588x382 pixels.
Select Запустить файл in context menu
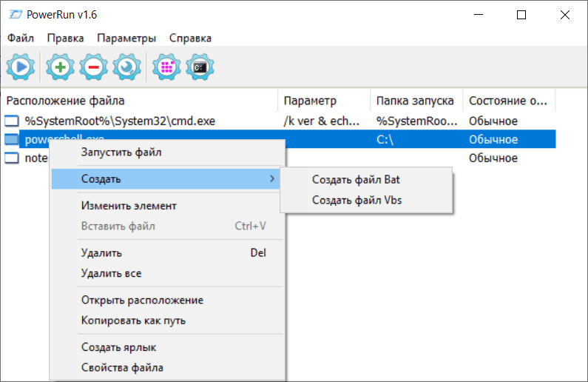[x=121, y=153]
